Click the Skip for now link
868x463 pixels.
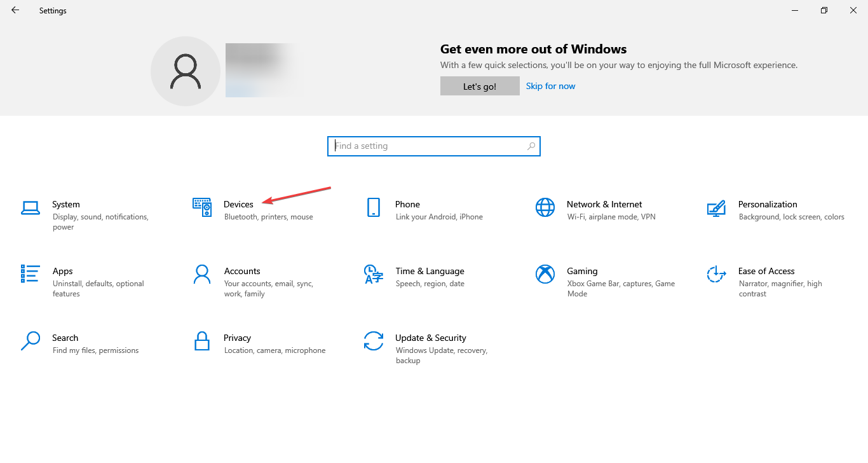tap(550, 86)
